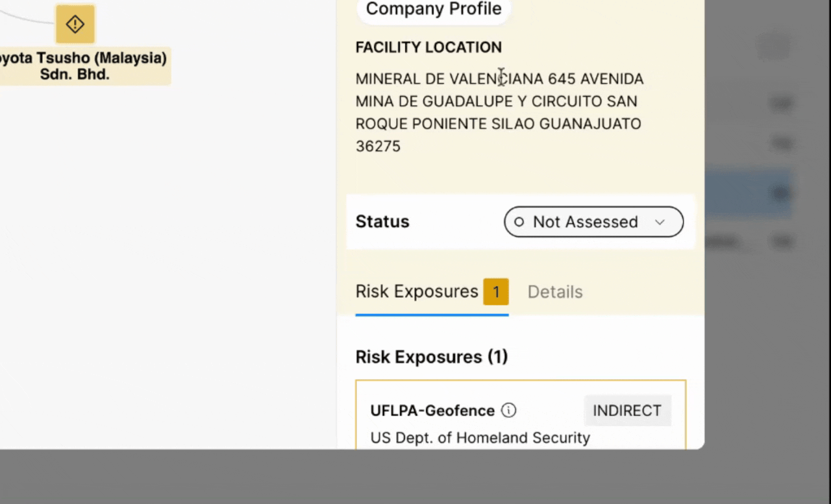Open the Company Profile pill button

pyautogui.click(x=434, y=9)
